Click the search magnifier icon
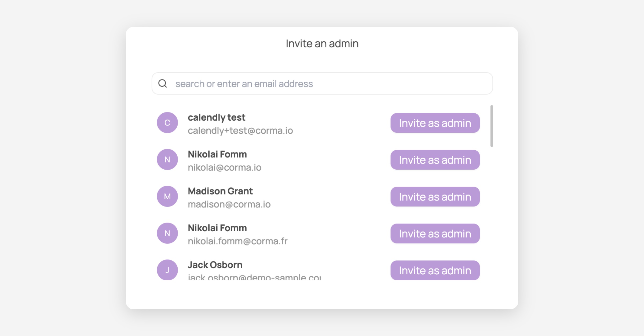Viewport: 644px width, 336px height. [x=163, y=84]
